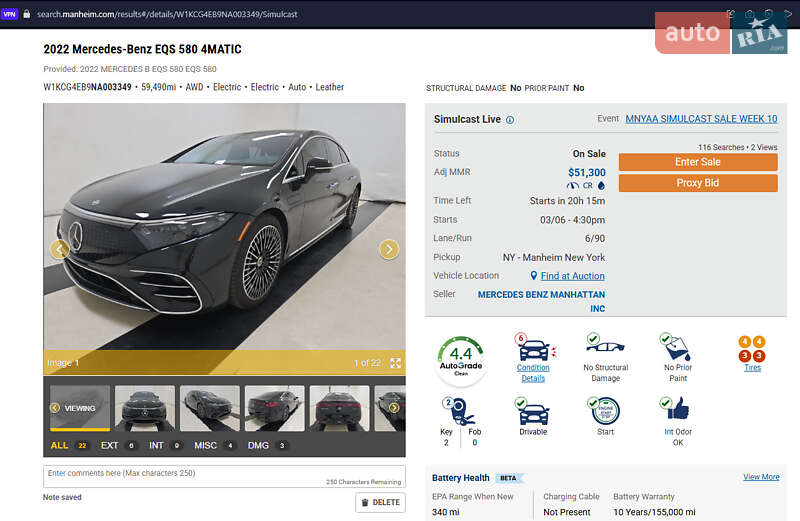Open Battery Health View More link
This screenshot has width=800, height=521.
761,477
